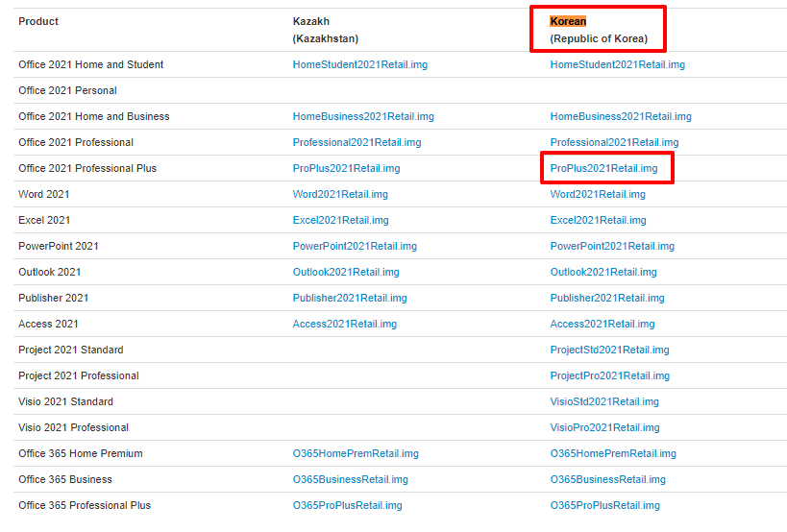Download VisioPro2021Retail.img
Image resolution: width=787 pixels, height=532 pixels.
pyautogui.click(x=604, y=427)
